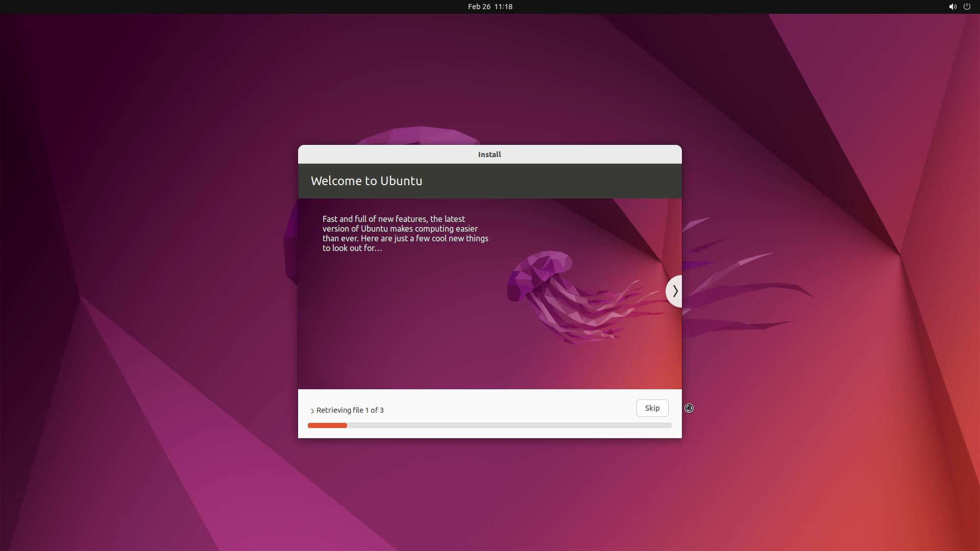Screen dimensions: 980x551
Task: Click the 'Welcome to Ubuntu' heading
Action: click(366, 181)
